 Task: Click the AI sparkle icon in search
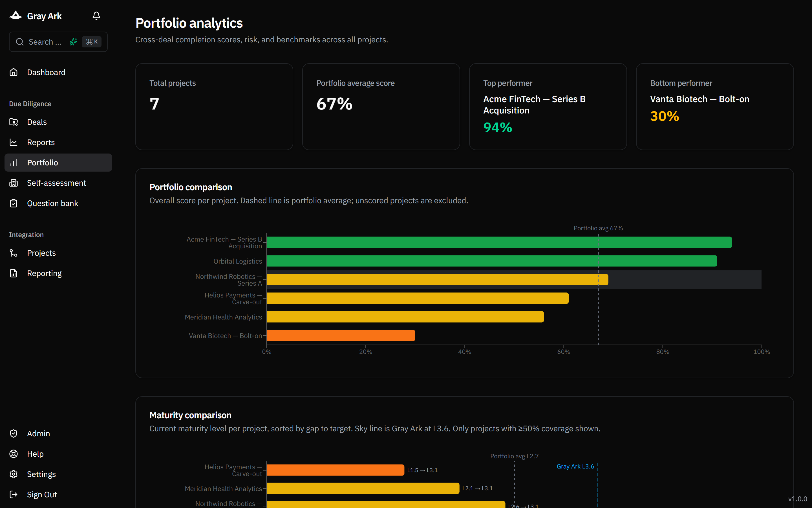point(73,42)
